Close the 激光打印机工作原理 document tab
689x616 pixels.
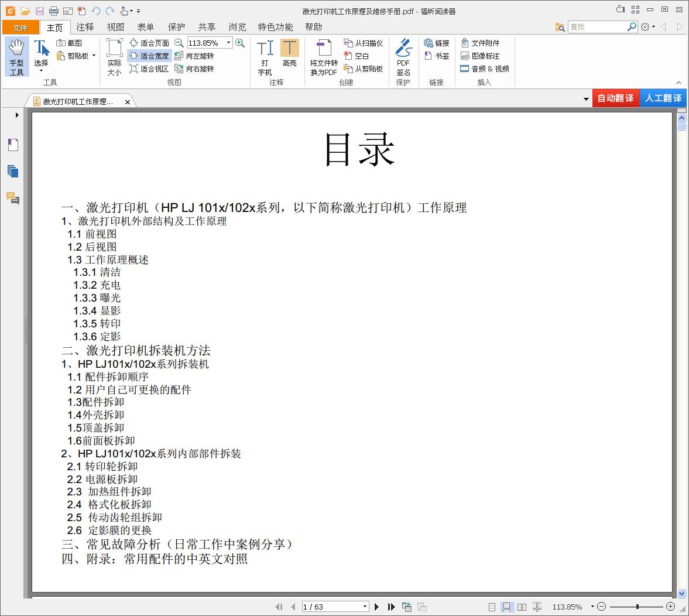128,102
